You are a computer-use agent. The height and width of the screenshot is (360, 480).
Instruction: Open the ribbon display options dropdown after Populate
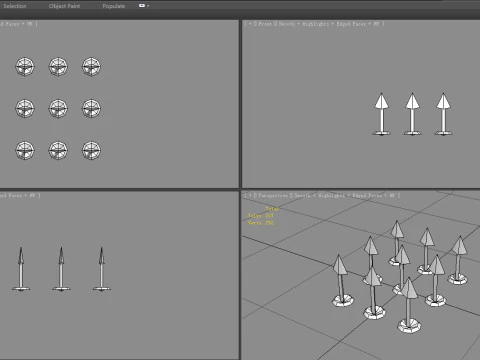tap(144, 6)
